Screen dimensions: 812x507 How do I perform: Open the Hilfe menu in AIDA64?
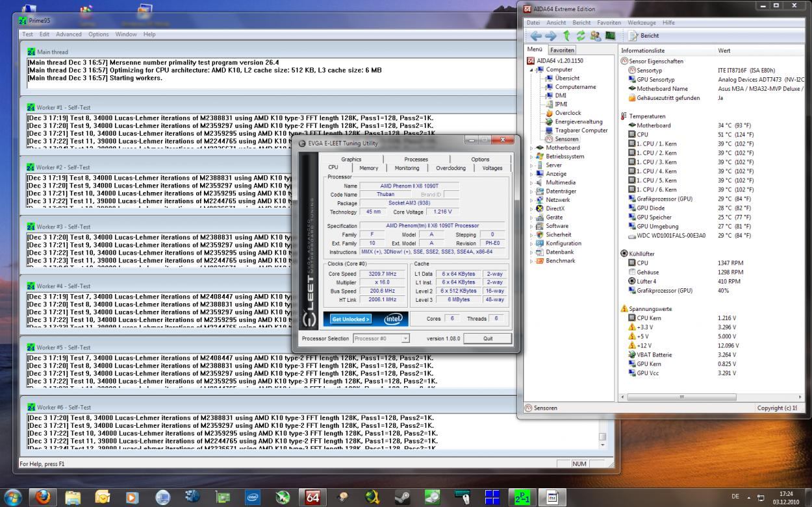point(668,23)
